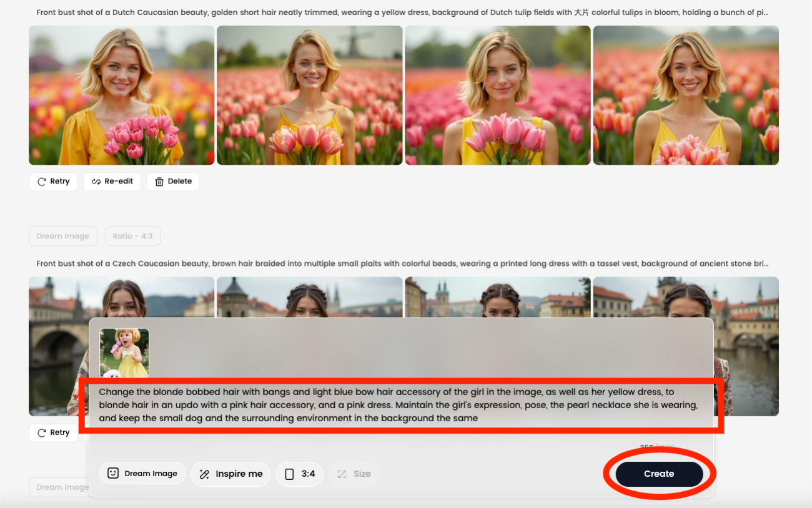Click the Ratio - 4:3 tag
Viewport: 812px width, 508px height.
[x=133, y=236]
